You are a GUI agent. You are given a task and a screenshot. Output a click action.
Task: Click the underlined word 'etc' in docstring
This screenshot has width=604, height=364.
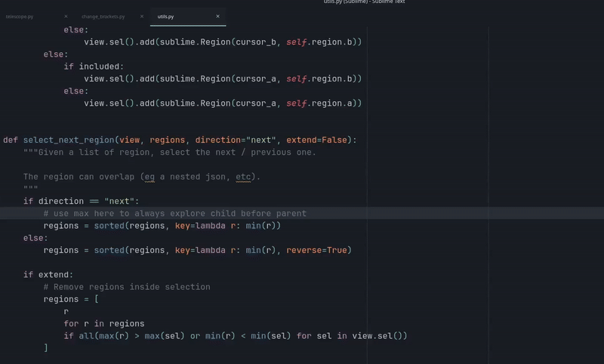(x=242, y=177)
